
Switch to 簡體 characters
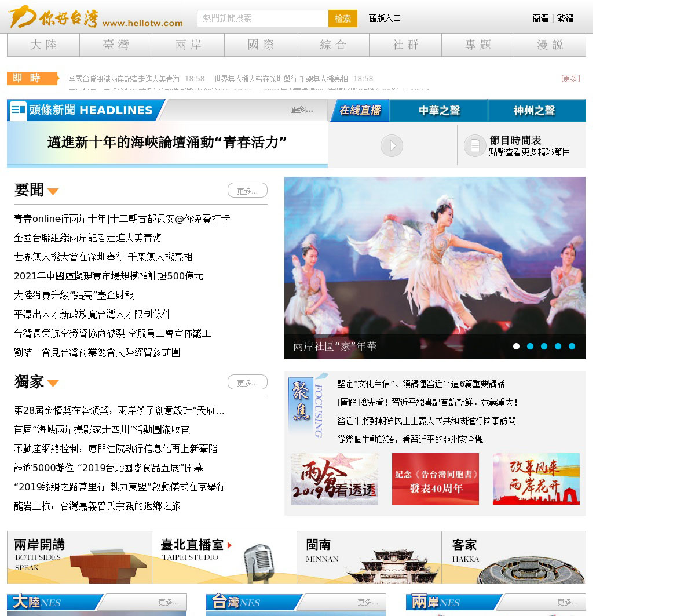click(x=540, y=19)
